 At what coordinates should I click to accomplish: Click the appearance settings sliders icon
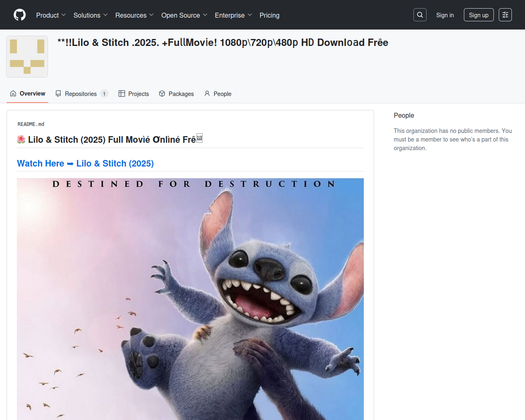click(x=505, y=15)
